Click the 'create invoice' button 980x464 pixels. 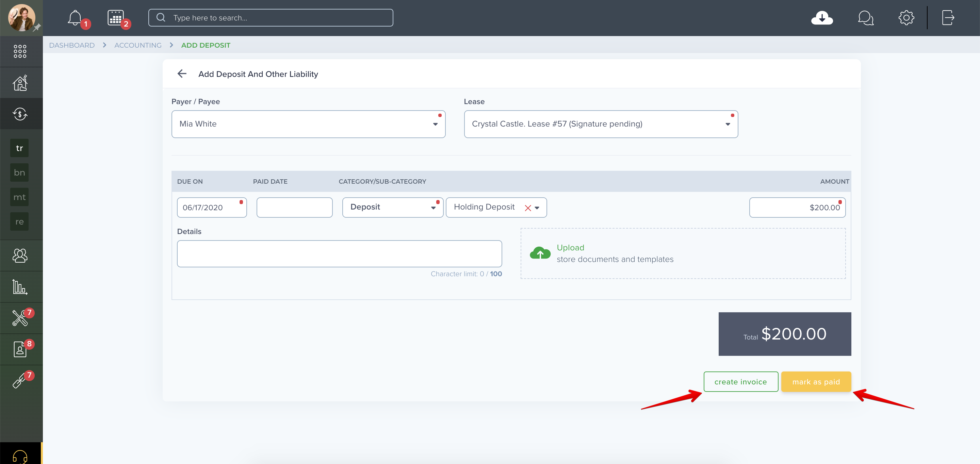click(x=741, y=382)
